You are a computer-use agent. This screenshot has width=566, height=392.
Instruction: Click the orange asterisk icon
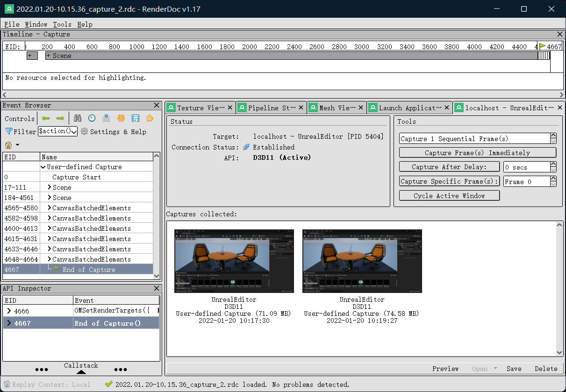pos(121,118)
